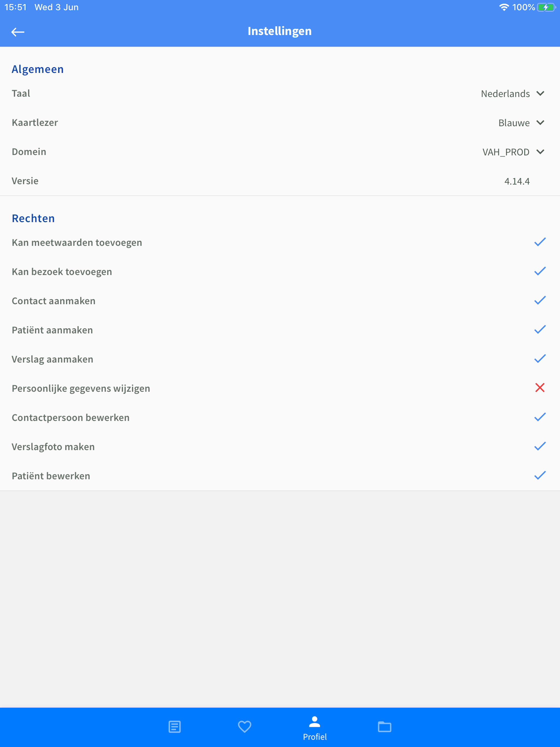
Task: Toggle the Contact aanmaken checkmark
Action: (x=540, y=300)
